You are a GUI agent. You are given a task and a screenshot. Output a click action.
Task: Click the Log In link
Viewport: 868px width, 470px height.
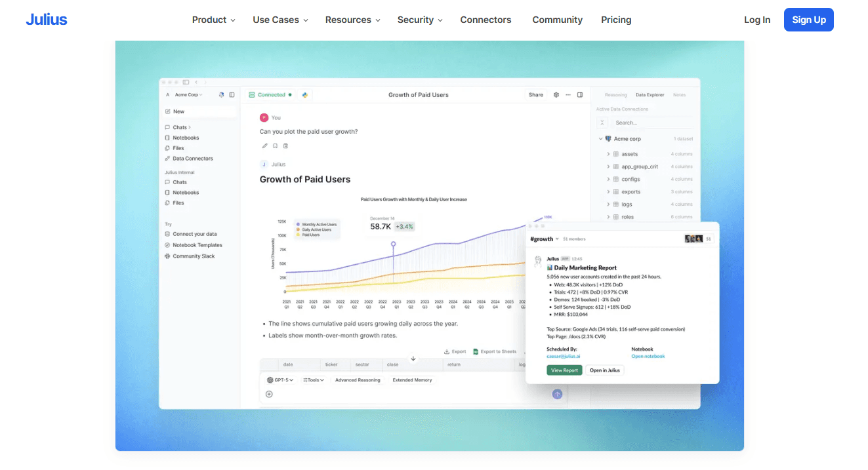tap(757, 20)
